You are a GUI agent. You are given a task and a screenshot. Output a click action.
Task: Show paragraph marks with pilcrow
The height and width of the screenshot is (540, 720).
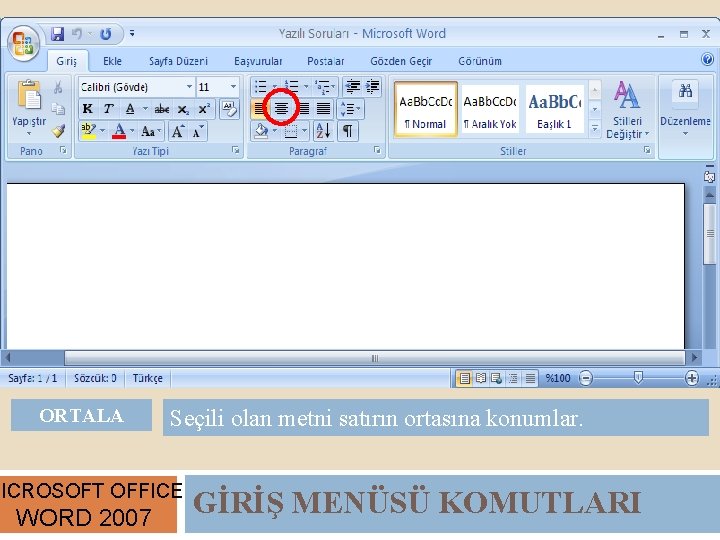(x=348, y=131)
